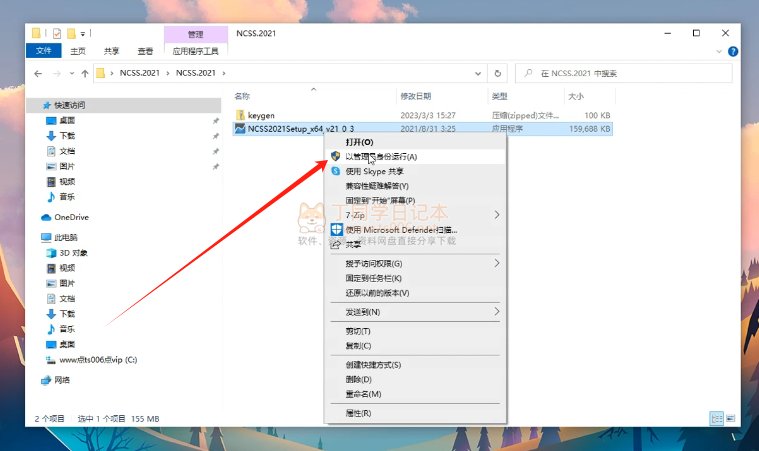The height and width of the screenshot is (451, 759).
Task: Click the Forward navigation arrow
Action: (x=57, y=74)
